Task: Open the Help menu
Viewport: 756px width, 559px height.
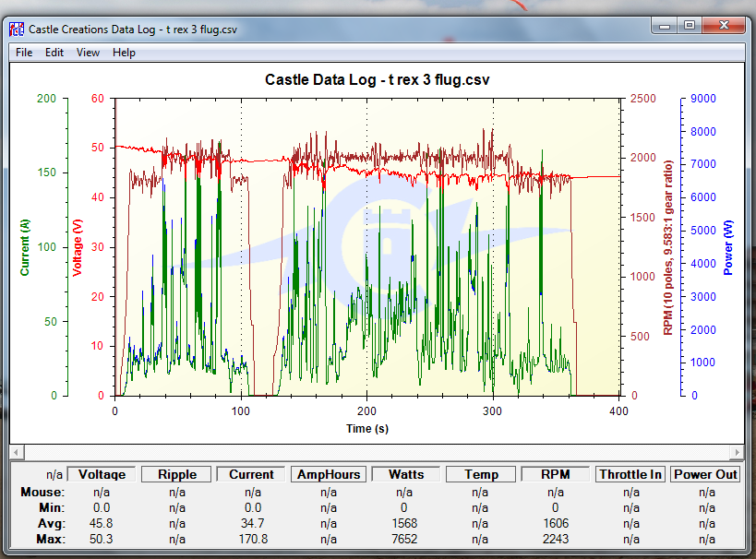Action: (x=124, y=53)
